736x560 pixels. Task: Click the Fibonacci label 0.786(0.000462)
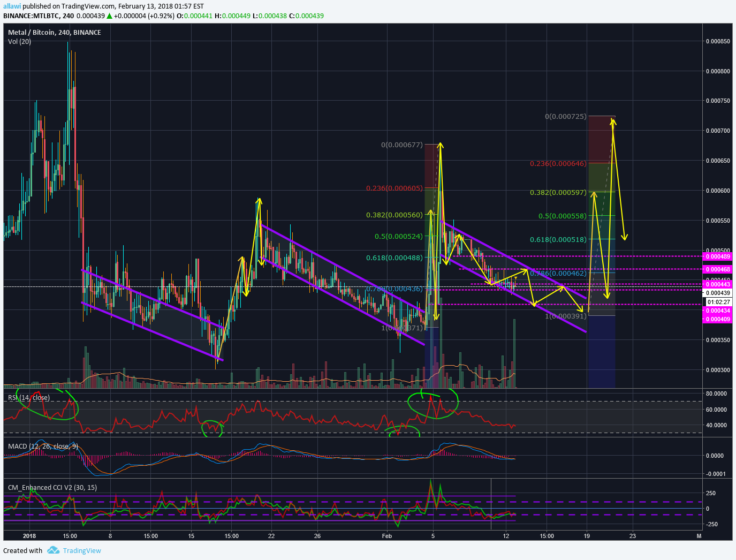click(x=558, y=273)
